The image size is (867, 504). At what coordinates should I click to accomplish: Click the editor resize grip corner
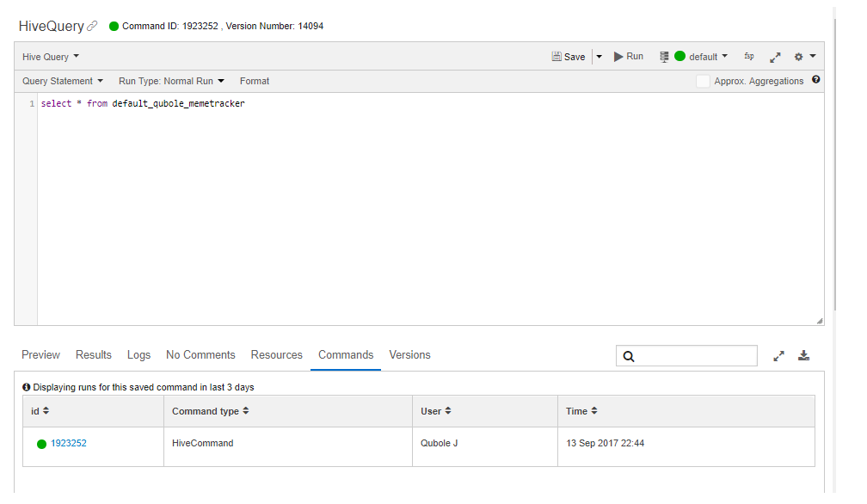tap(820, 321)
